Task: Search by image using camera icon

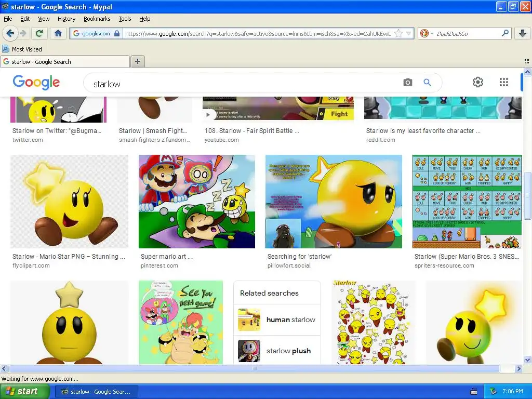Action: 407,82
